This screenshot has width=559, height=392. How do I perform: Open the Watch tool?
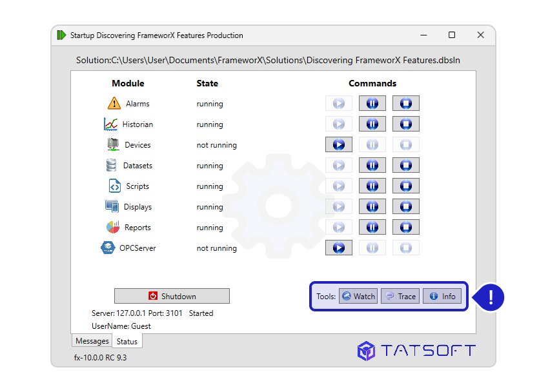click(358, 296)
